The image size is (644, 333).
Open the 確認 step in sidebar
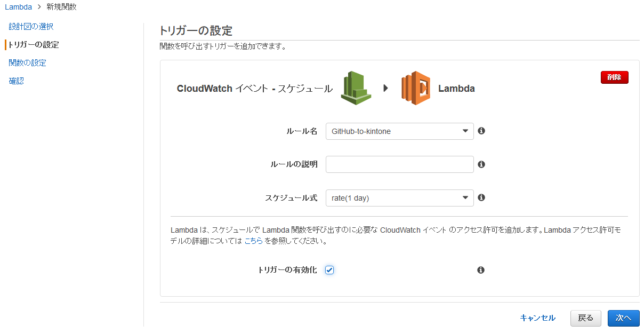tap(16, 81)
